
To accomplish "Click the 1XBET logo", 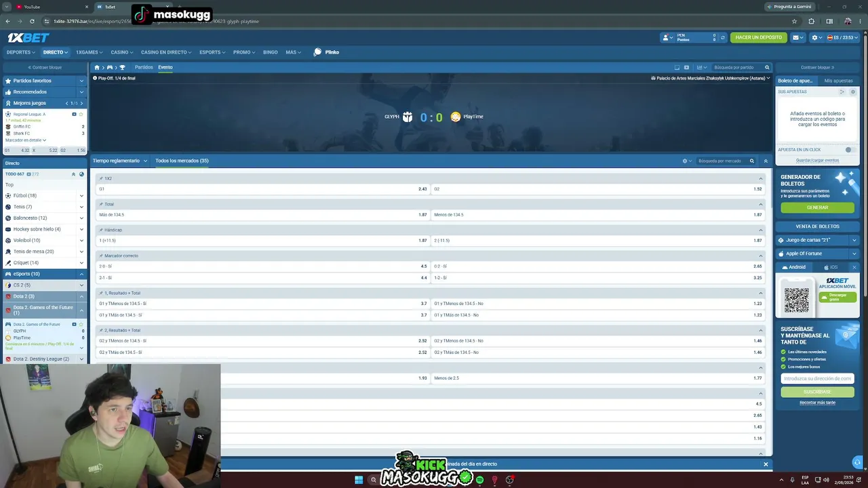I will pos(28,38).
